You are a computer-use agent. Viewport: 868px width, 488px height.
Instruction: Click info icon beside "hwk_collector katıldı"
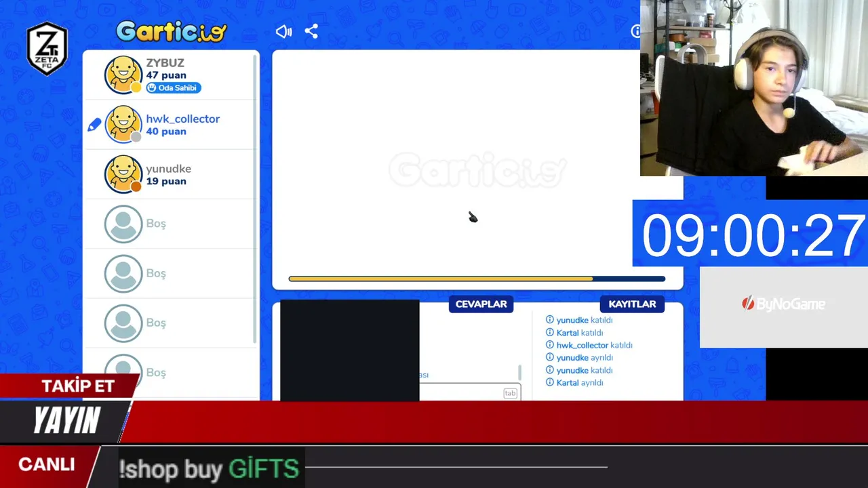550,345
